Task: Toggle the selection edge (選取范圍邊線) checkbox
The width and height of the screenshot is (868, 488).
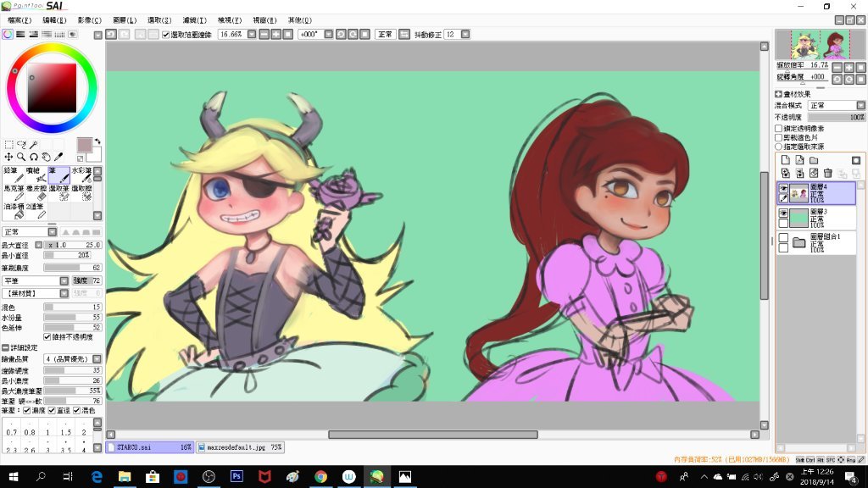Action: 165,34
